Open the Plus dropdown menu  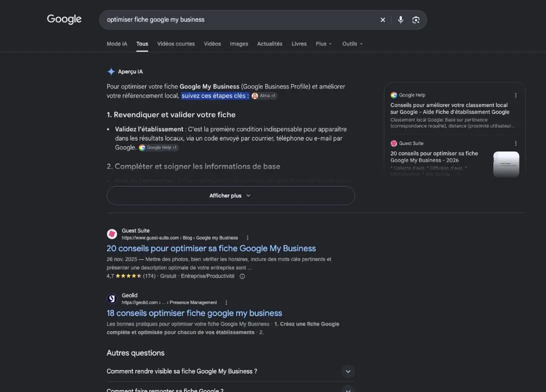[x=324, y=44]
